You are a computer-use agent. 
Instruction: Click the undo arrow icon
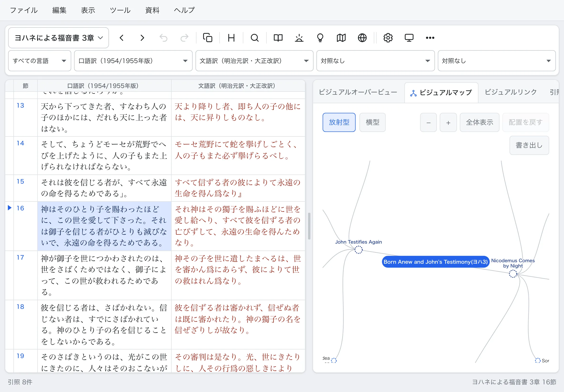(x=163, y=38)
